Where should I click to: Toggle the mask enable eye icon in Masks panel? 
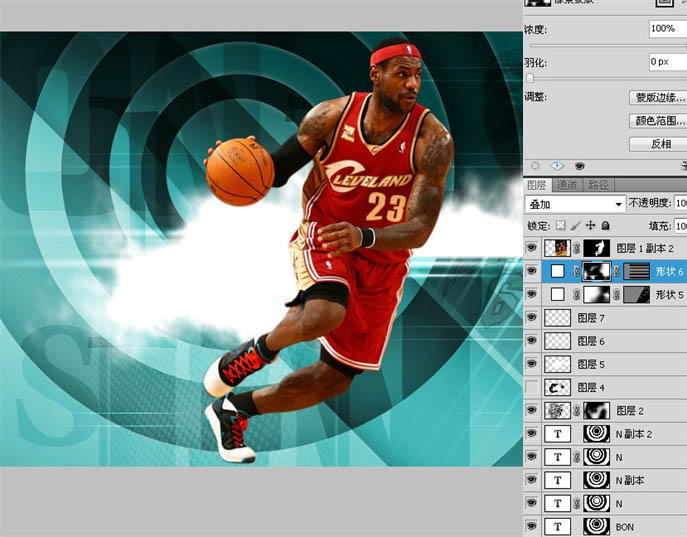point(580,166)
